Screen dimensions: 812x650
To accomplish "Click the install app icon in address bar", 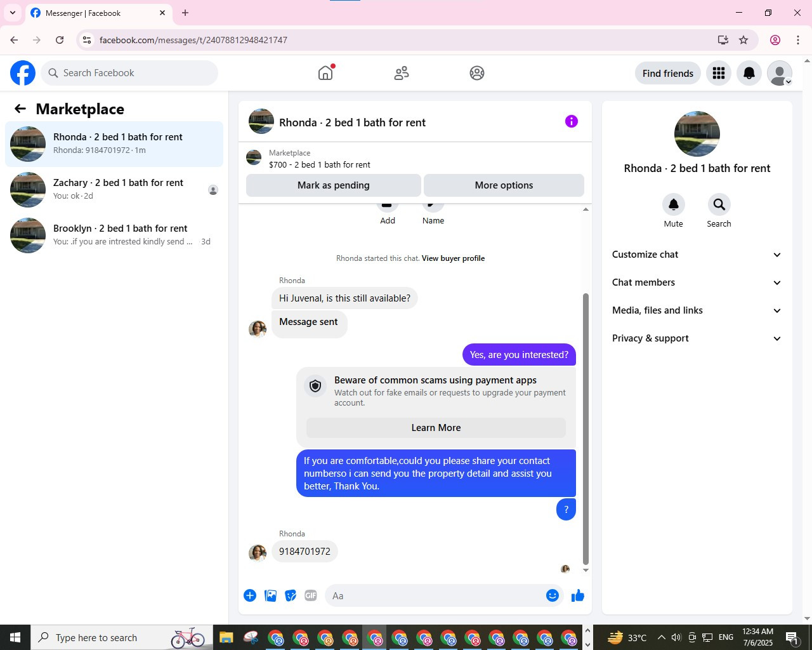I will pos(723,40).
